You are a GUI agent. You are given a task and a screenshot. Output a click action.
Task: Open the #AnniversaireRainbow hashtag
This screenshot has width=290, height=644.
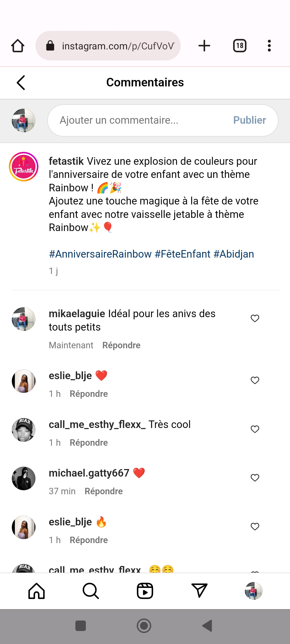pos(100,254)
